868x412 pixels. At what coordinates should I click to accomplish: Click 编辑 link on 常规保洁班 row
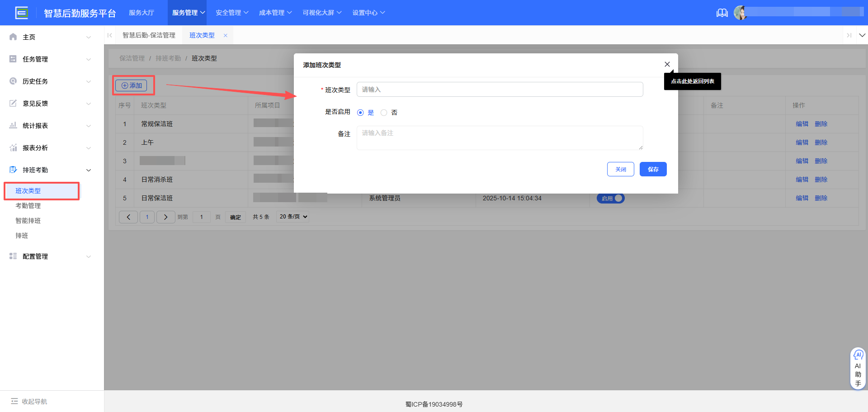point(802,123)
